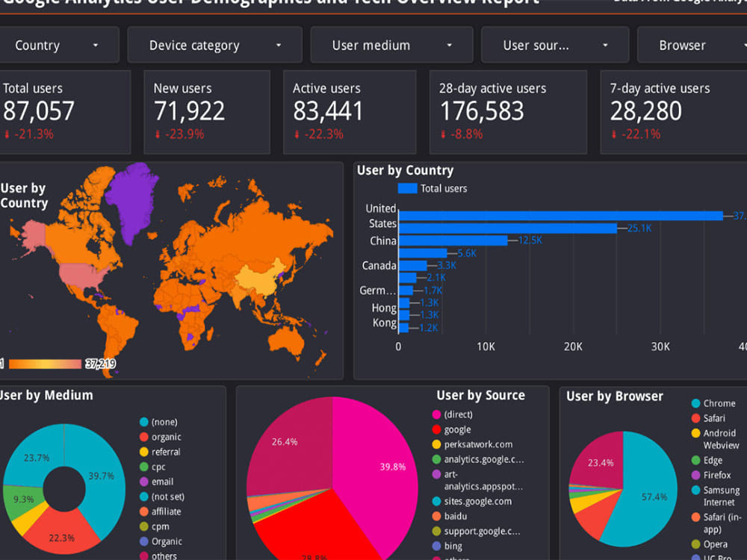This screenshot has width=747, height=560.
Task: Click the Firefox legend marker
Action: click(695, 475)
